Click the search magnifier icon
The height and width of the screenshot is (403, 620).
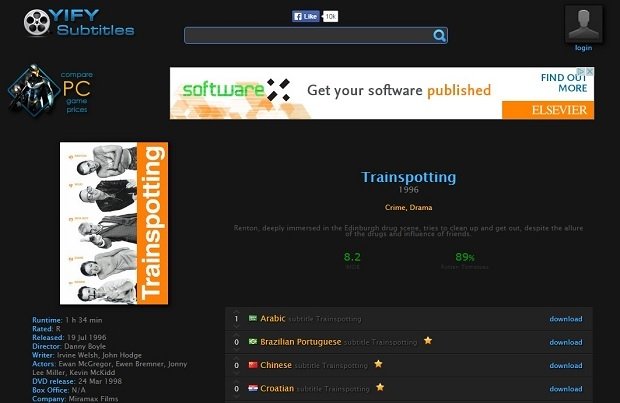(439, 36)
